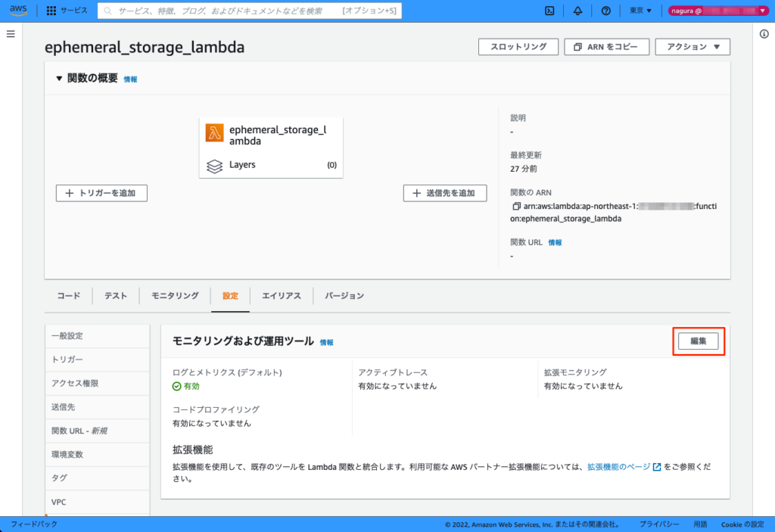775x532 pixels.
Task: Select 一般設定 in settings sidebar
Action: 98,336
